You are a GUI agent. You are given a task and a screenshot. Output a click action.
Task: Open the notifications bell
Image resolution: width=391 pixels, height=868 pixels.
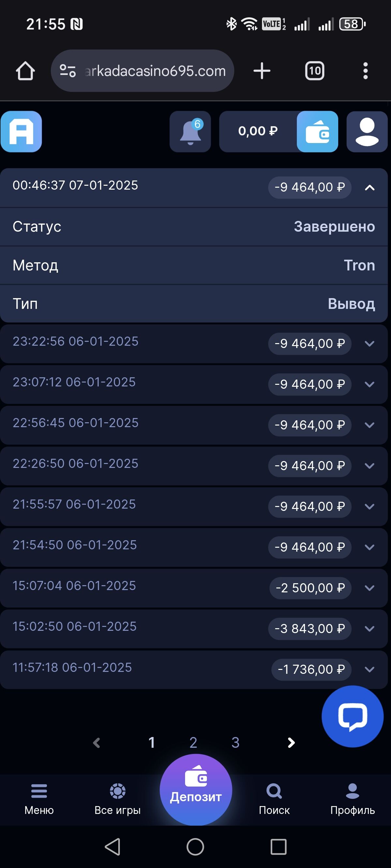pyautogui.click(x=190, y=131)
